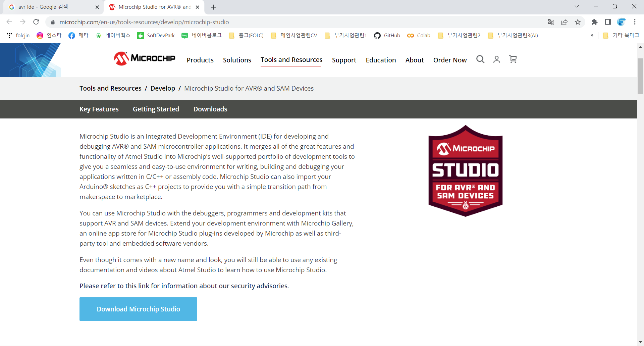Viewport: 644px width, 346px height.
Task: Open the 부가사업관련3(AI) bookmark folder
Action: click(x=513, y=35)
